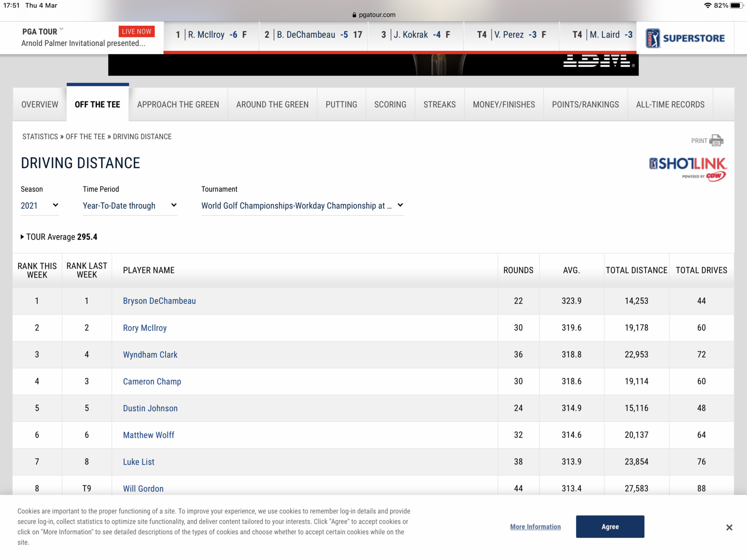
Task: Click STATISTICS in the breadcrumb
Action: pos(40,136)
